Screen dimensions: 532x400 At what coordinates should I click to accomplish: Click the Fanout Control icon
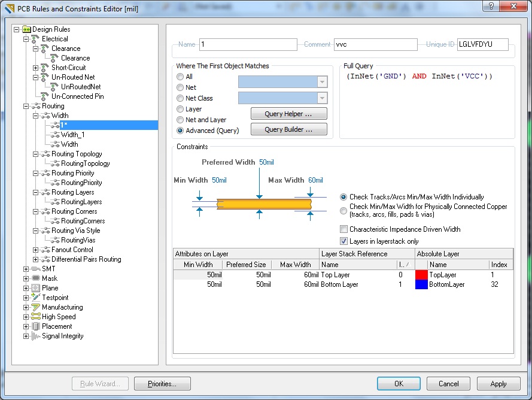[x=45, y=250]
